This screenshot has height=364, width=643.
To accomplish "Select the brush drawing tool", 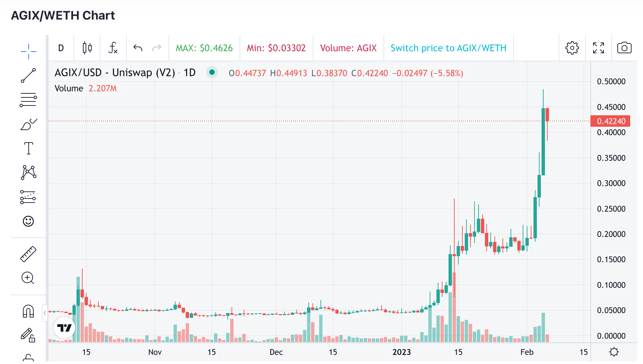I will point(28,124).
